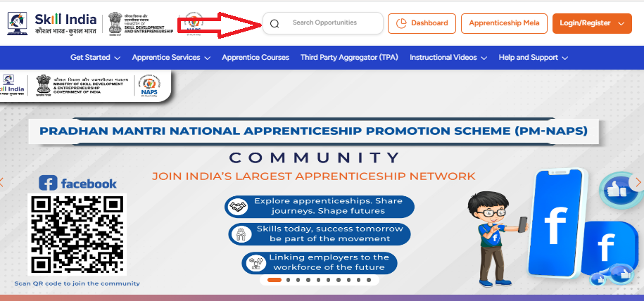
Task: Expand the Apprentice Services dropdown
Action: pyautogui.click(x=171, y=58)
